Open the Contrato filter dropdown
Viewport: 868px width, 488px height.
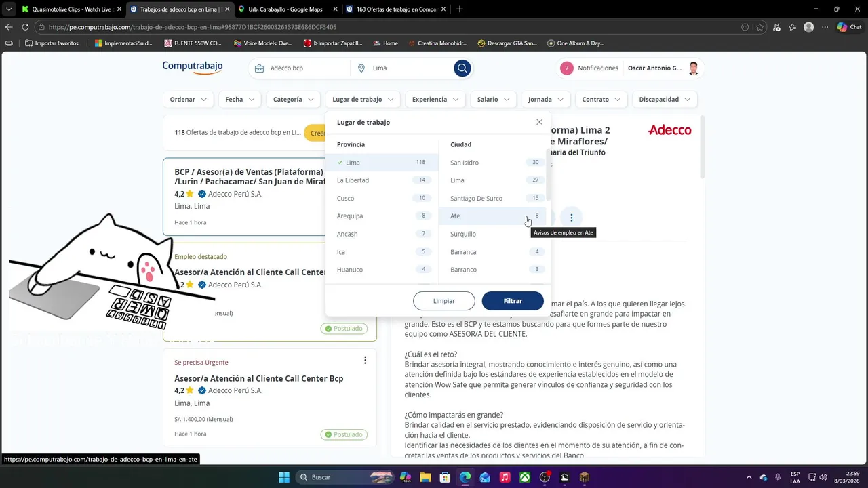601,100
